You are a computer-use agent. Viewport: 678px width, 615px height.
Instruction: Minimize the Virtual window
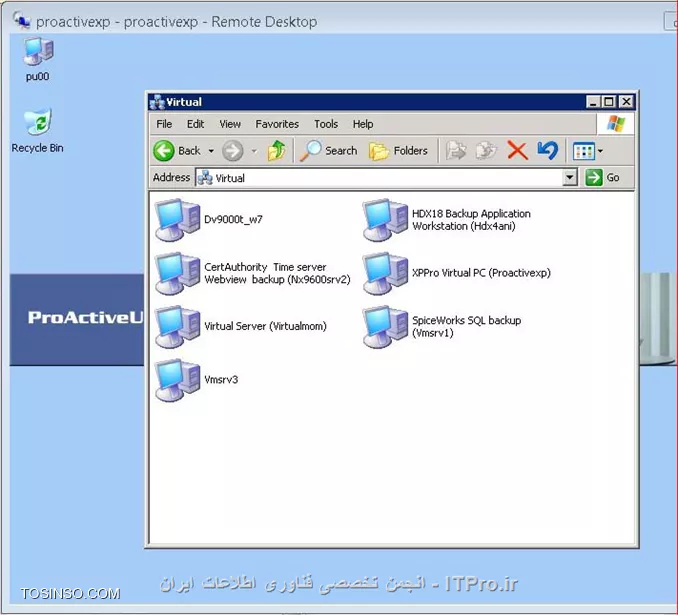coord(593,102)
